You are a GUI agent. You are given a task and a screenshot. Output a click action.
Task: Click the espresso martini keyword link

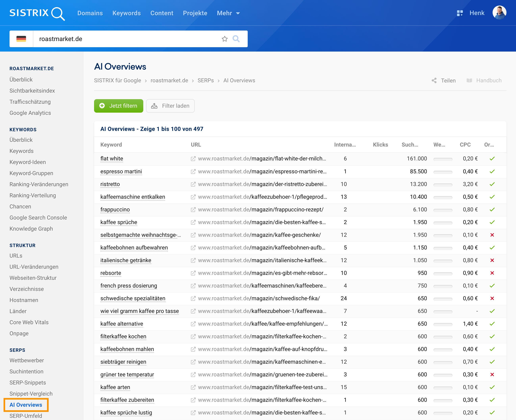click(x=121, y=172)
